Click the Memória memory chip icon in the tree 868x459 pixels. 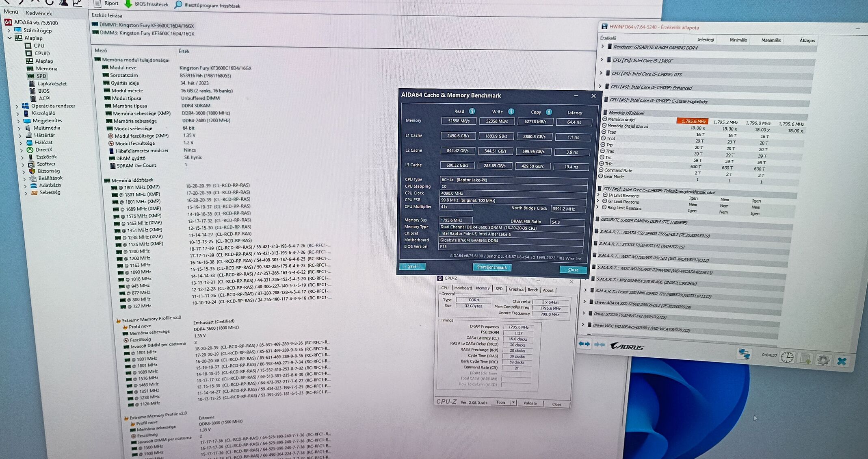tap(30, 68)
